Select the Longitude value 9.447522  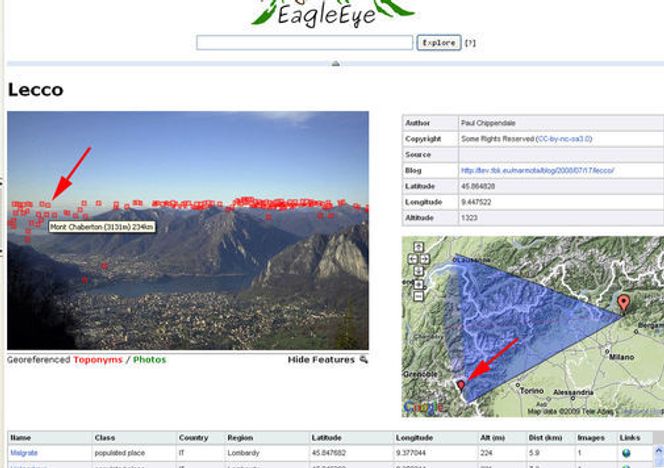[476, 202]
